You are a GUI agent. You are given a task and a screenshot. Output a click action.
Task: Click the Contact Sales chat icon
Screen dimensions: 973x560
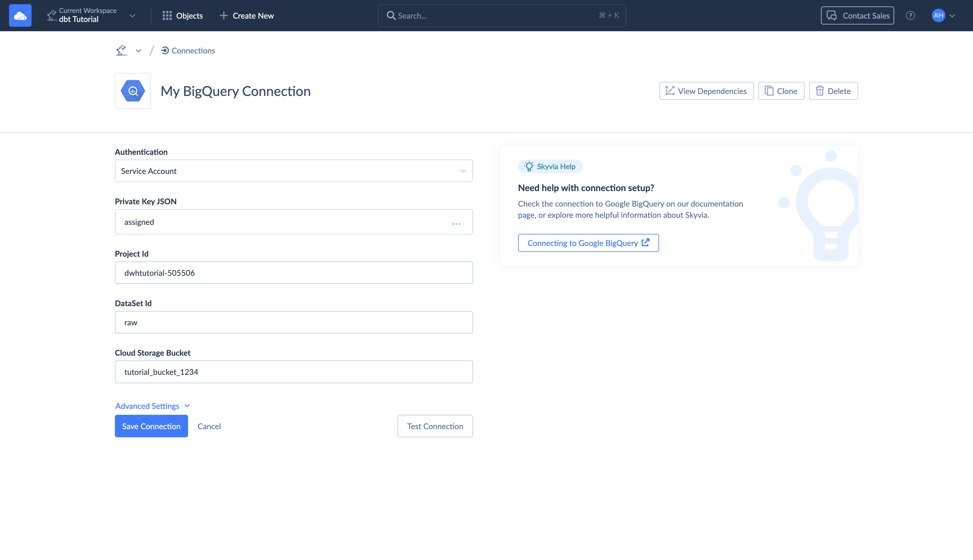pyautogui.click(x=832, y=15)
